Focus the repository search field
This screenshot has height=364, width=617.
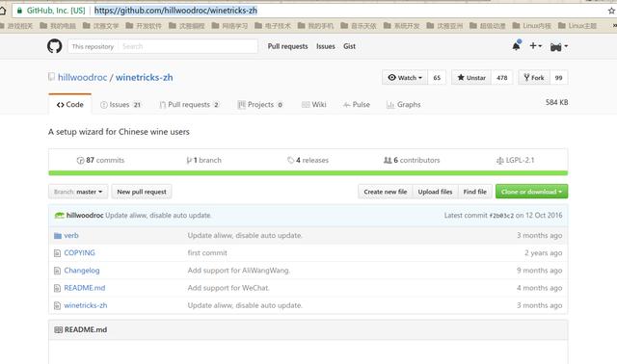(188, 46)
